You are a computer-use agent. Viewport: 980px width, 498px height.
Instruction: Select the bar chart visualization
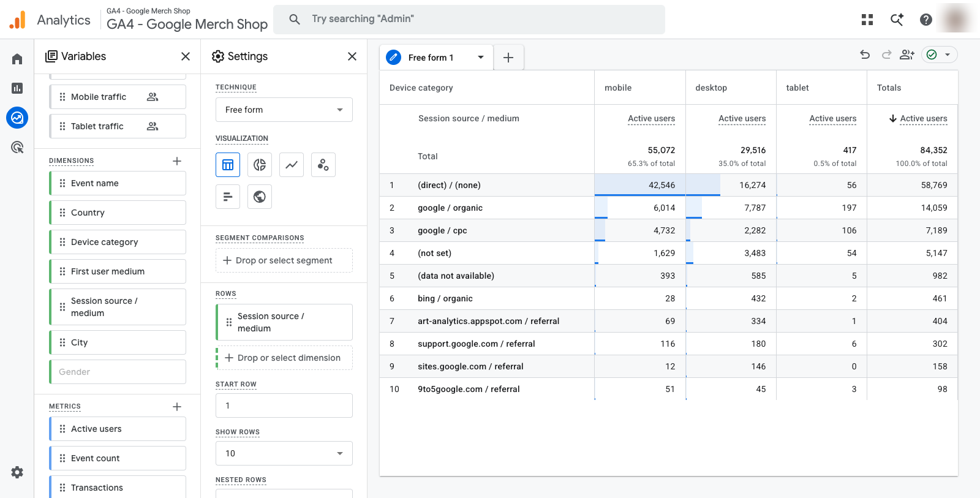click(x=228, y=197)
